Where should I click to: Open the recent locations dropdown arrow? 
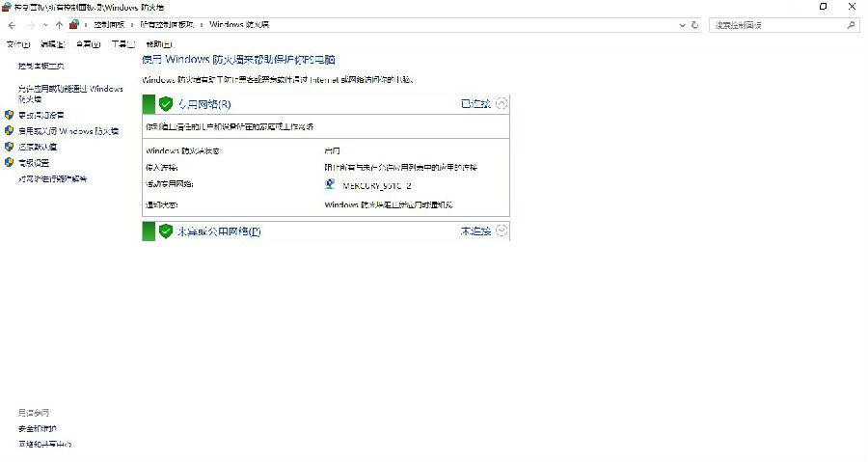click(44, 24)
